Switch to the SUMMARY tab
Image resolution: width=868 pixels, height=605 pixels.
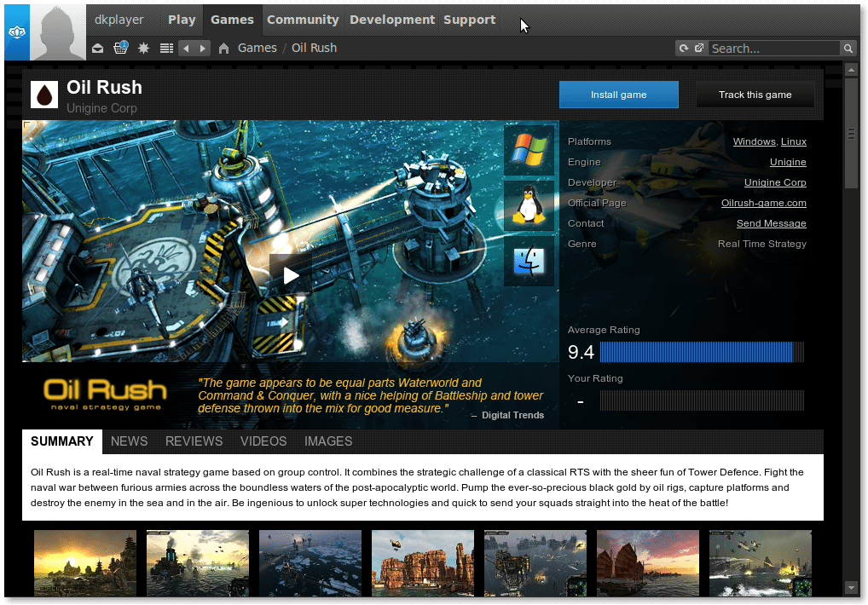[x=62, y=441]
